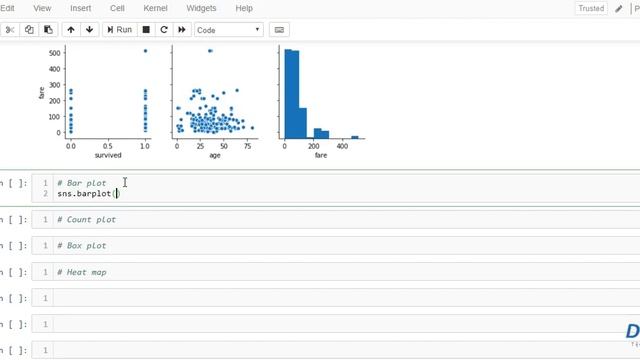This screenshot has width=640, height=360.
Task: Select the Box plot comment cell
Action: pos(335,246)
